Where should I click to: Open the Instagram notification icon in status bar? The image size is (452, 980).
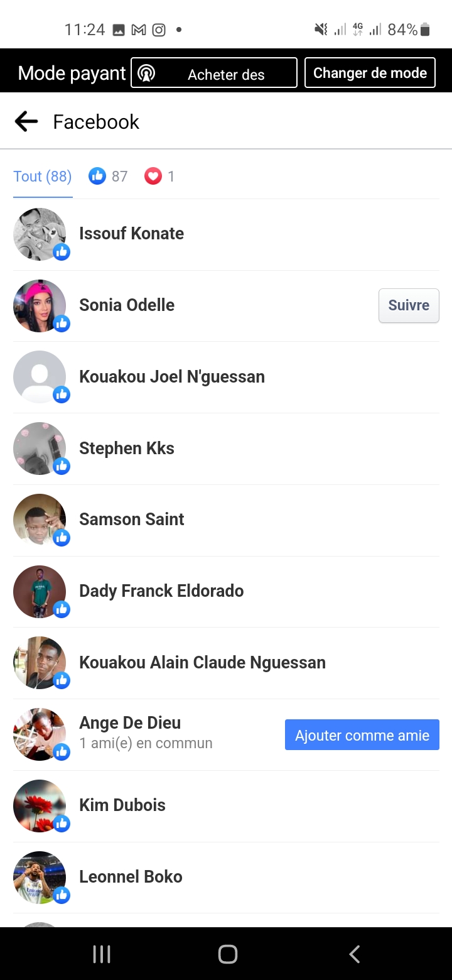point(159,30)
